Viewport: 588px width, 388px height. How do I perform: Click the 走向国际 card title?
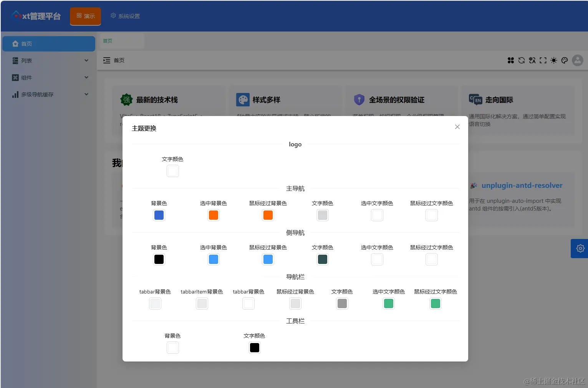point(499,100)
